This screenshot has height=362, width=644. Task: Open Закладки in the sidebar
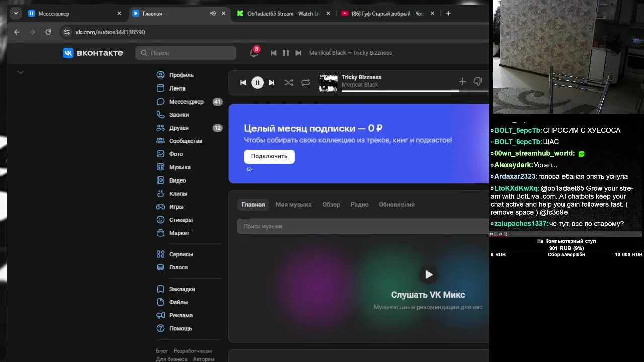[176, 289]
